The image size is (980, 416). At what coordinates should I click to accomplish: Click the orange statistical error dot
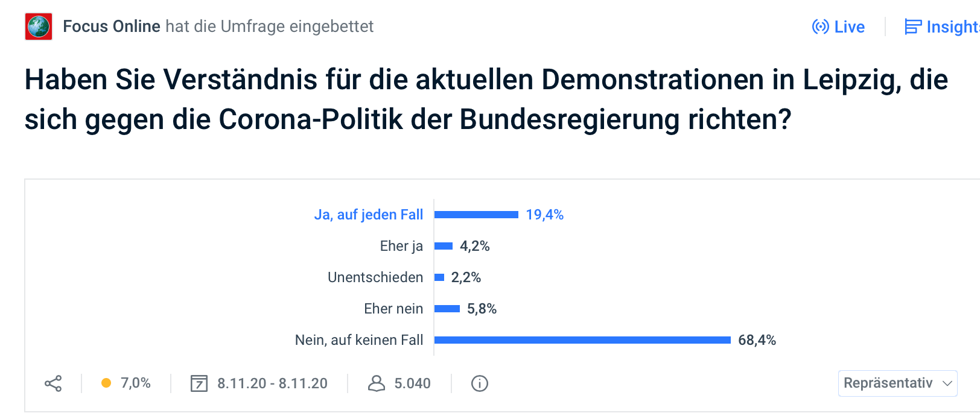(x=106, y=383)
